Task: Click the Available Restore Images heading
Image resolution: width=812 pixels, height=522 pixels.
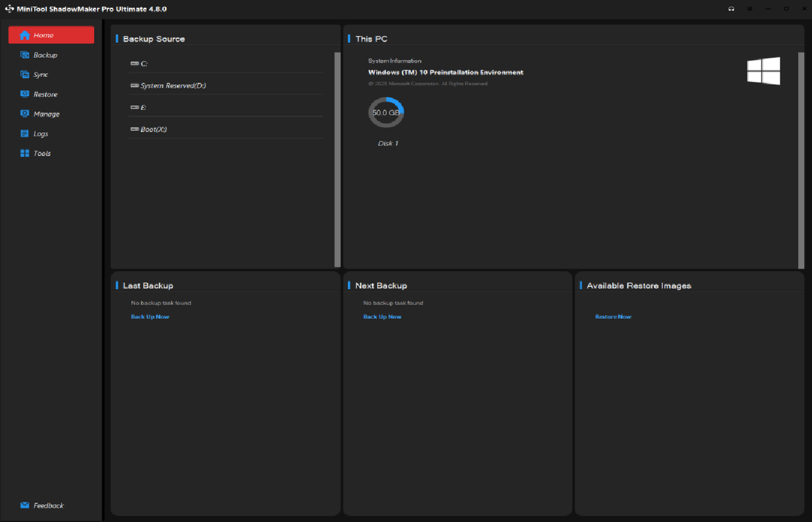Action: tap(639, 286)
